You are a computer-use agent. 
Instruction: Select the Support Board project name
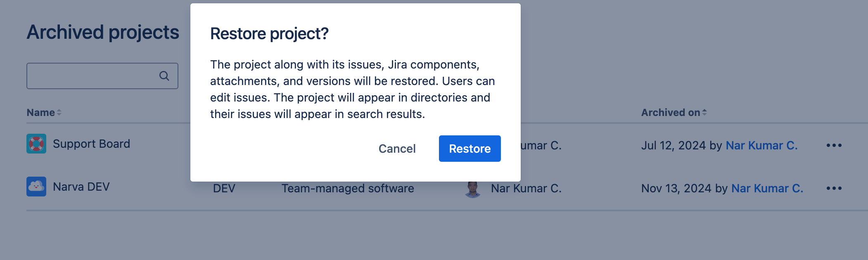pos(91,144)
